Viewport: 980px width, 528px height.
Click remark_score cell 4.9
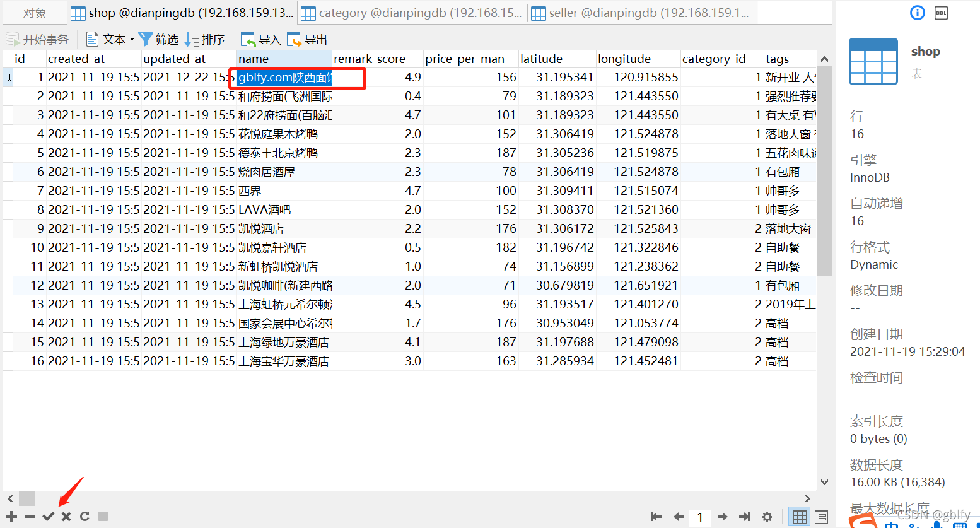(378, 78)
